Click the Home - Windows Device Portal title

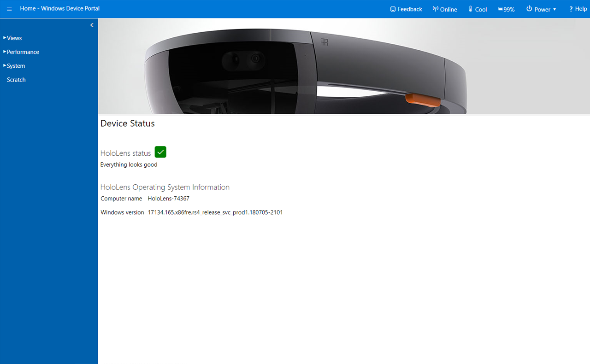[59, 9]
